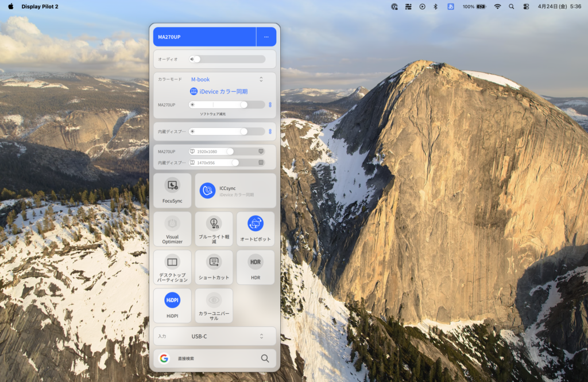Screen dimensions: 588x382
Task: Click large-grid icon on 1470x956 slider
Action: [x=261, y=162]
